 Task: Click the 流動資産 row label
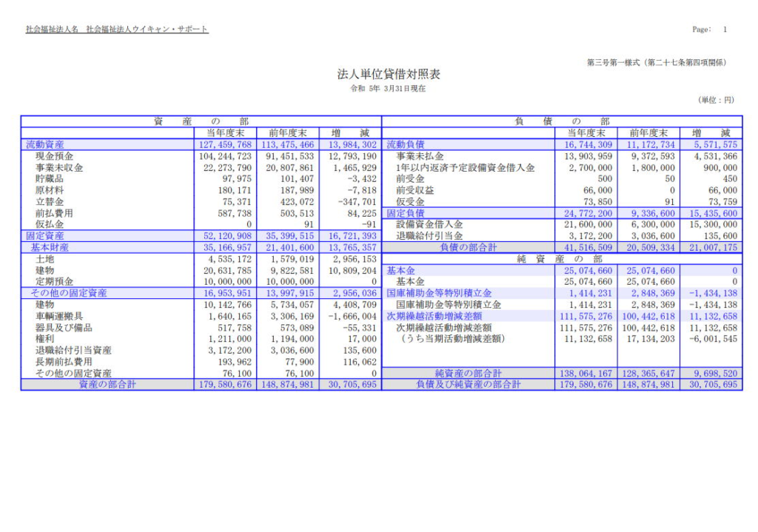(45, 145)
